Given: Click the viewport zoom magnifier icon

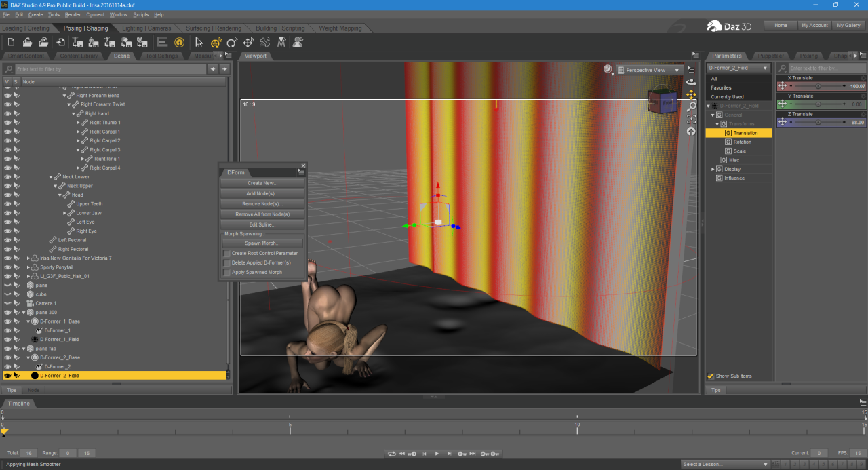Looking at the screenshot, I should 691,106.
